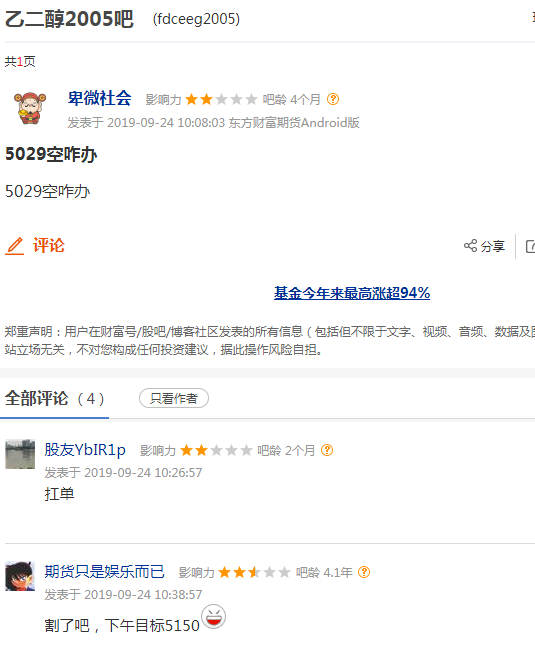Open the 基金今年来最高涨超94% link

pos(352,293)
